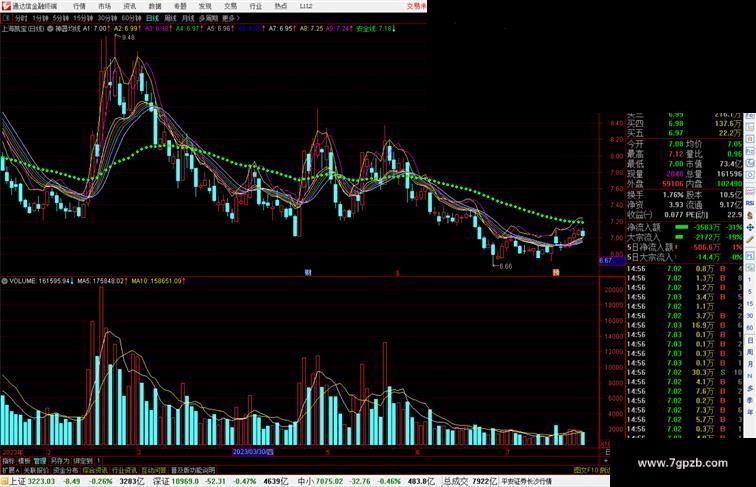Select the 日线 daily period
Viewport: 756px width, 487px height.
point(152,18)
